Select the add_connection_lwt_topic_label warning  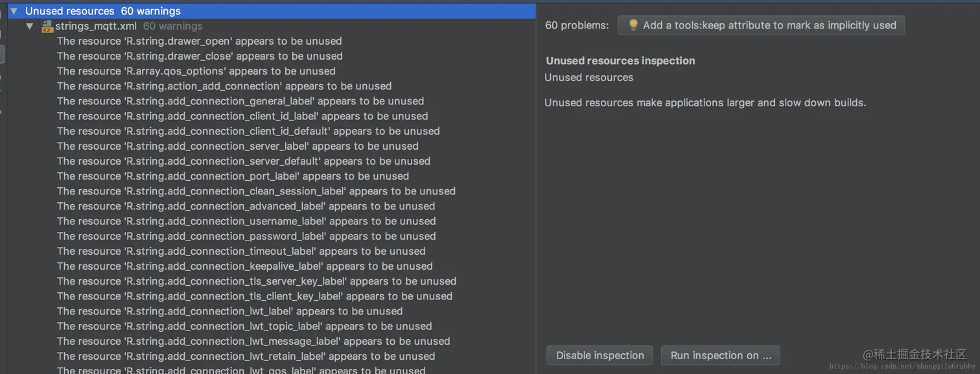(244, 326)
